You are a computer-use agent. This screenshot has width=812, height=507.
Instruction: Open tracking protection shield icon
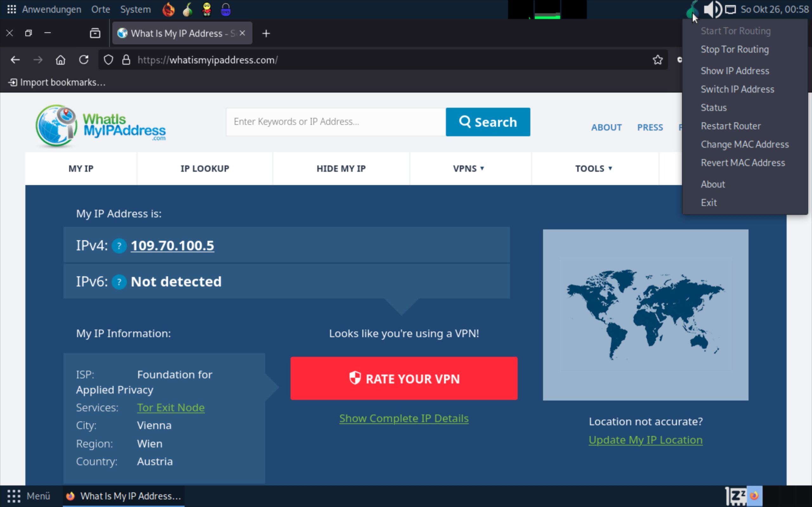(108, 60)
